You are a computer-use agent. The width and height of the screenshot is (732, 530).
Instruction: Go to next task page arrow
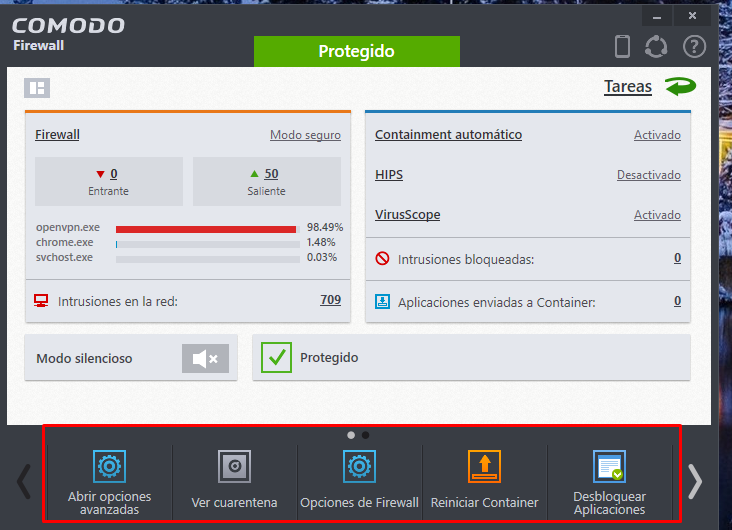695,481
